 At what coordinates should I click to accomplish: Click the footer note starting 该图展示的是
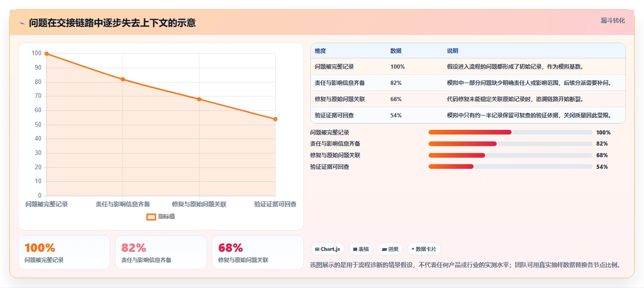click(465, 265)
